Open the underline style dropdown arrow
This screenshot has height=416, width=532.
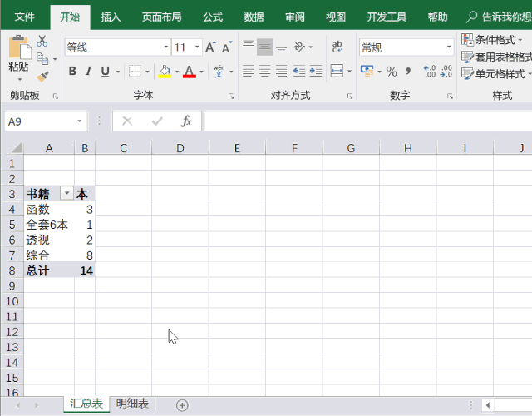pyautogui.click(x=118, y=72)
